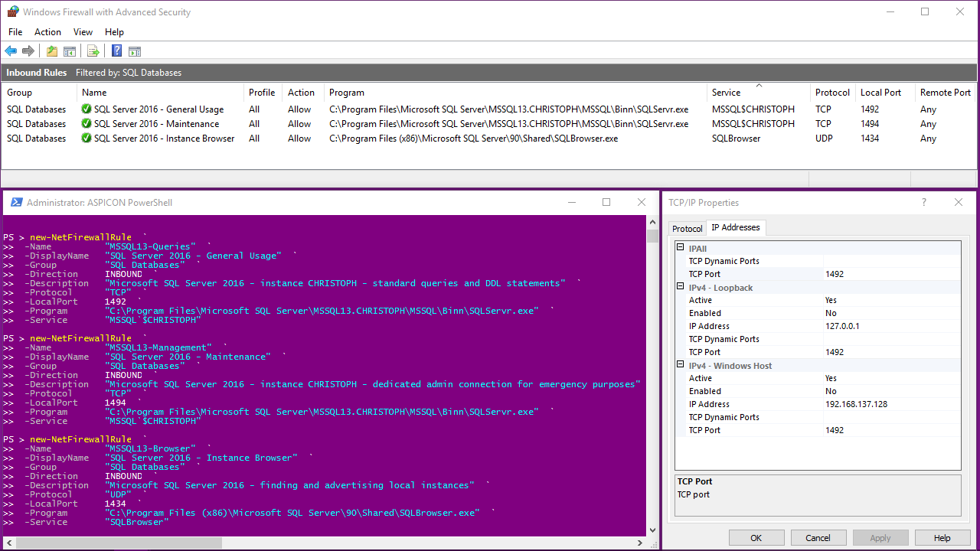
Task: Click the "MSSQL13-Browser" string in PowerShell
Action: (150, 448)
